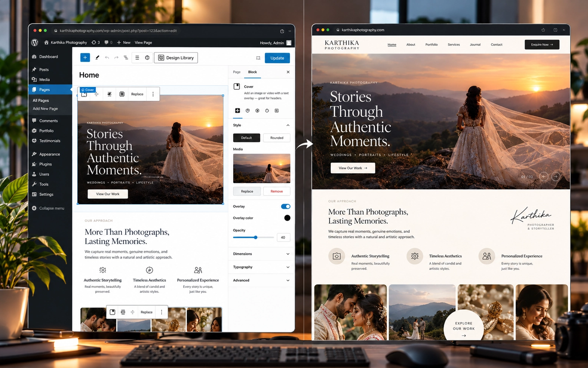588x368 pixels.
Task: Expand the Advanced section
Action: click(261, 280)
